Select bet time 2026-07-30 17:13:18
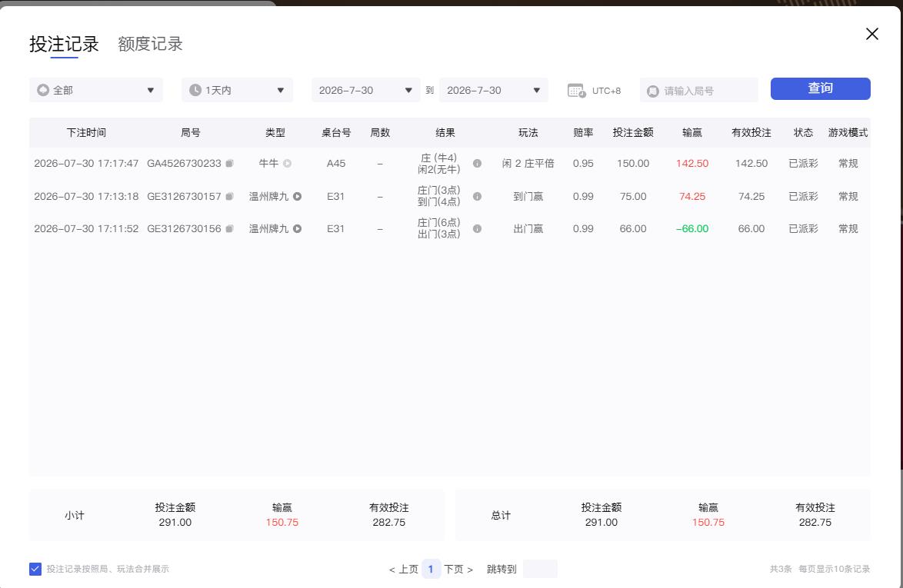The width and height of the screenshot is (903, 588). [86, 196]
